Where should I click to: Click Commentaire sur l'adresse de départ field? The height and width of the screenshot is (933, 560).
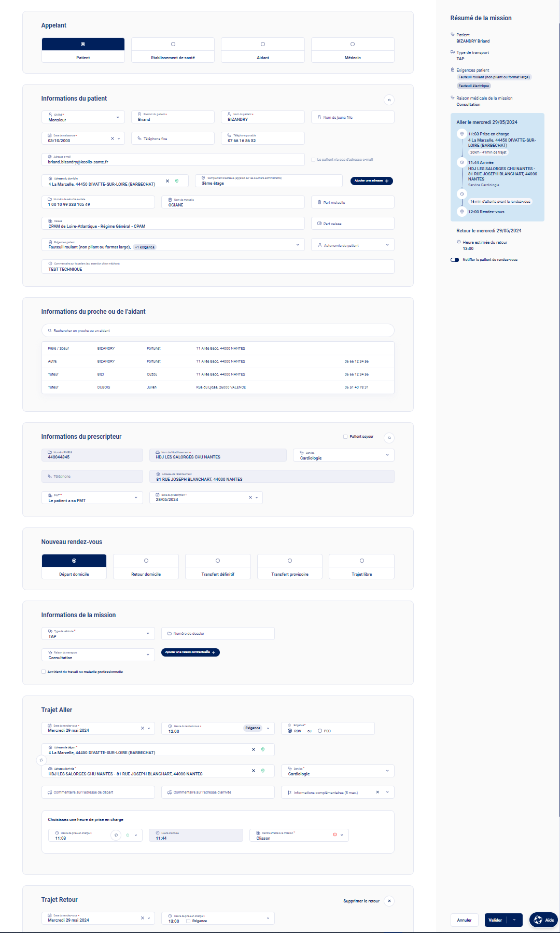(x=98, y=792)
